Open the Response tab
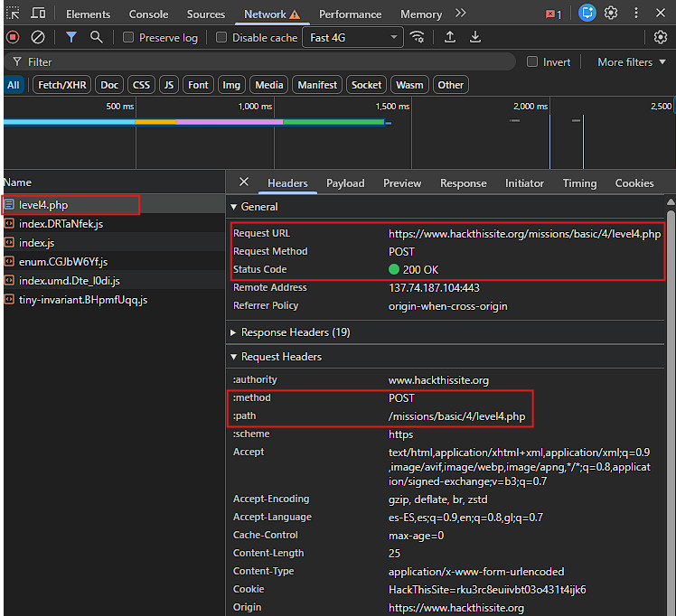 click(x=464, y=183)
